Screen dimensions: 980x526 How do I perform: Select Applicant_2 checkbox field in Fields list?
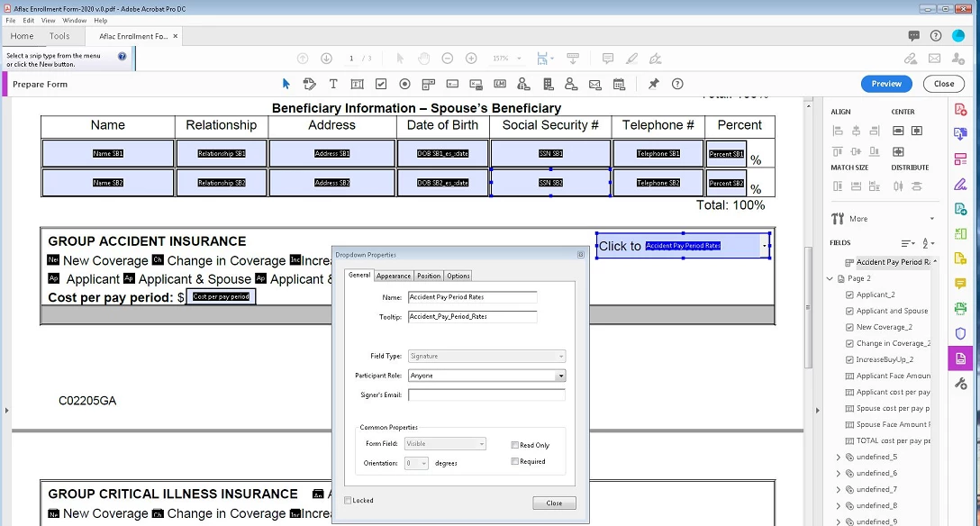[x=876, y=295]
